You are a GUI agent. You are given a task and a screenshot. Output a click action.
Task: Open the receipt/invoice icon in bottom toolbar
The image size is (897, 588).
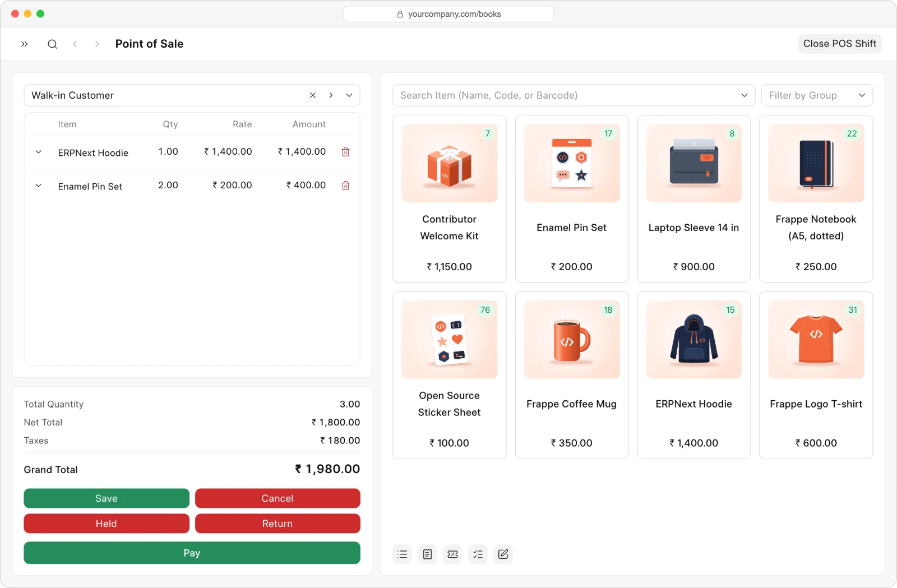point(427,554)
